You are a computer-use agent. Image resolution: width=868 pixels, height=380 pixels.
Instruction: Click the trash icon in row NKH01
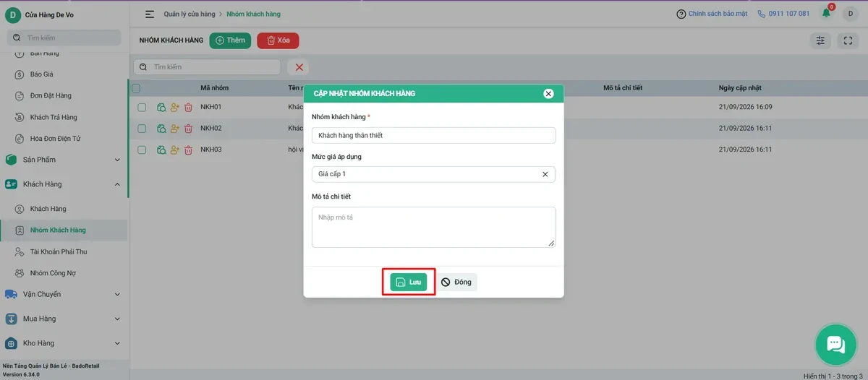click(188, 108)
